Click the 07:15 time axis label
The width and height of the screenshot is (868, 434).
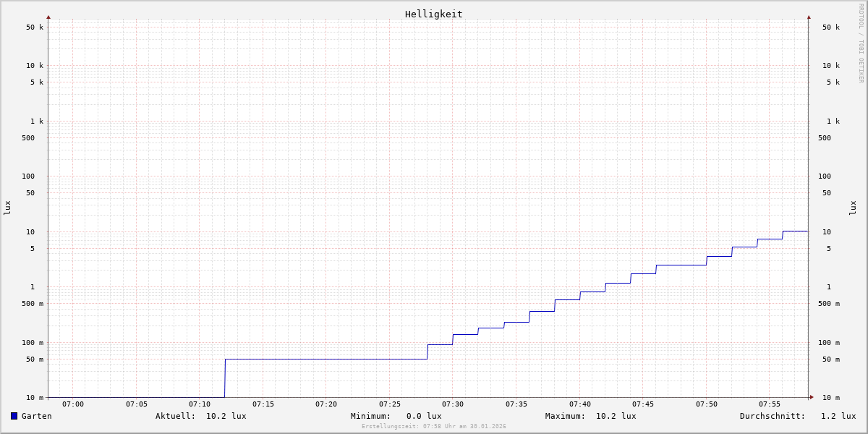coord(263,404)
